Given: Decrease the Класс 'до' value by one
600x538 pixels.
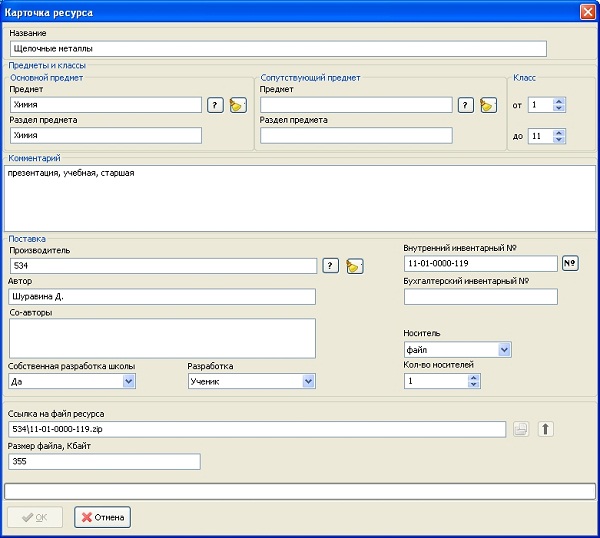Looking at the screenshot, I should 559,140.
